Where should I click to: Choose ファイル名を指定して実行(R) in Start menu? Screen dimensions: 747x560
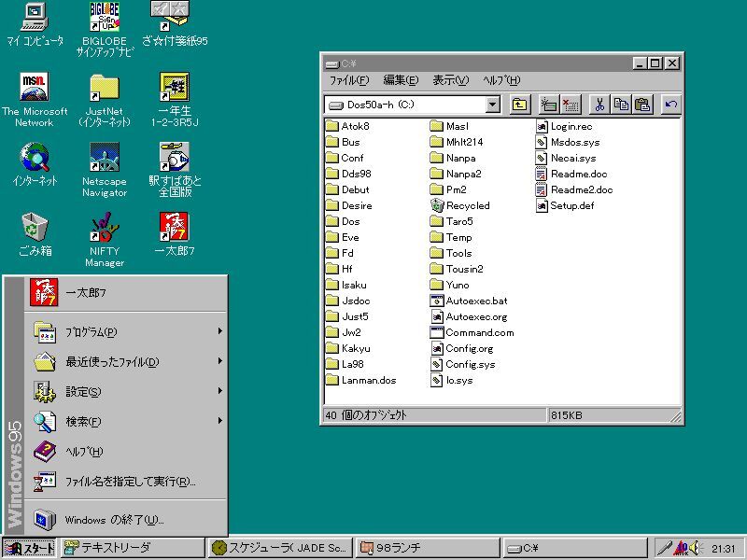tap(126, 481)
